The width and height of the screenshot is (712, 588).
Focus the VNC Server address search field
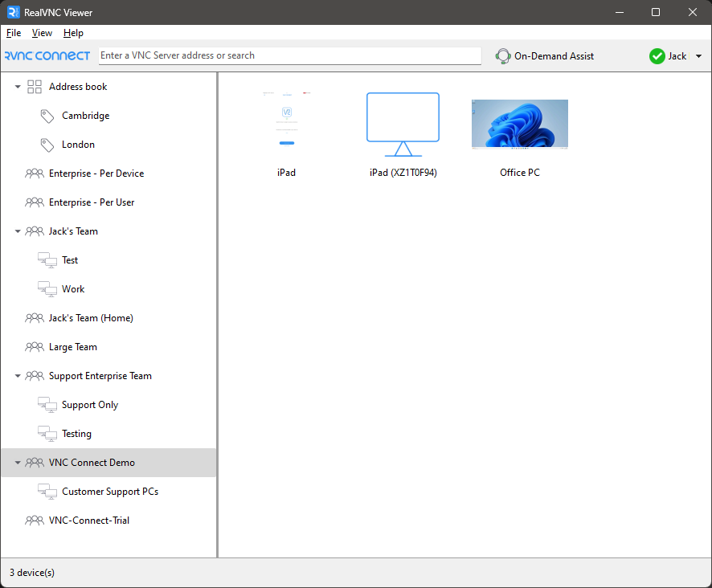290,56
